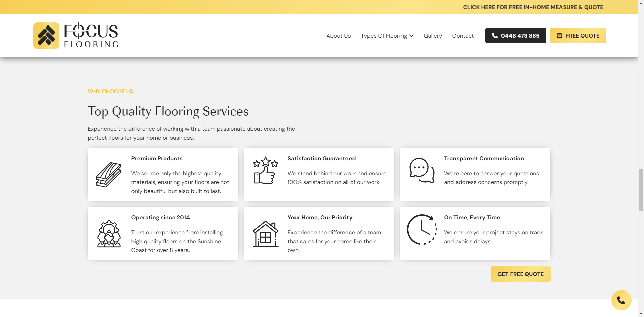Click the 'Premium Products' heading
644x317 pixels.
click(x=157, y=158)
